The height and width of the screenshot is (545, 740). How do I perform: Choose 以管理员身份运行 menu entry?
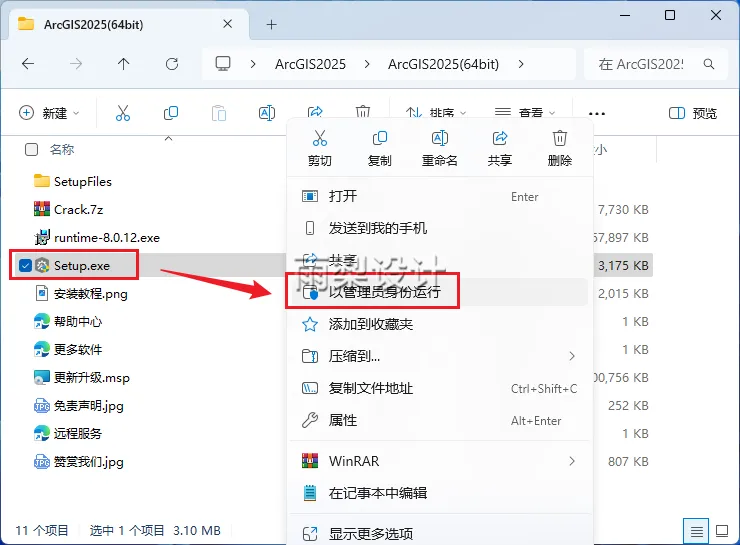click(x=440, y=292)
